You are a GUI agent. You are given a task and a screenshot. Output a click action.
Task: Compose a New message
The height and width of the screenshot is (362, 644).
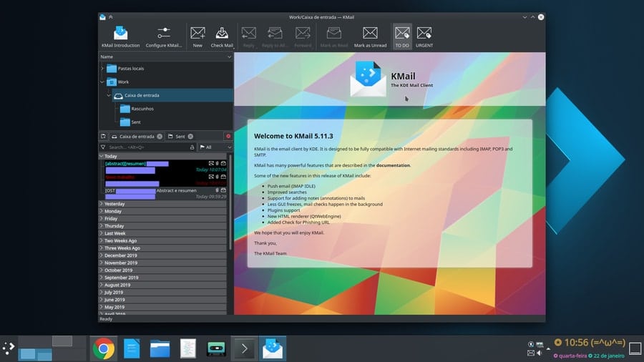pos(197,37)
